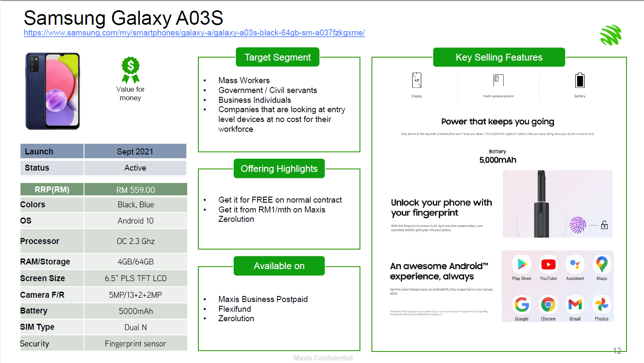Click the Gmail app icon
This screenshot has width=644, height=363.
click(575, 305)
